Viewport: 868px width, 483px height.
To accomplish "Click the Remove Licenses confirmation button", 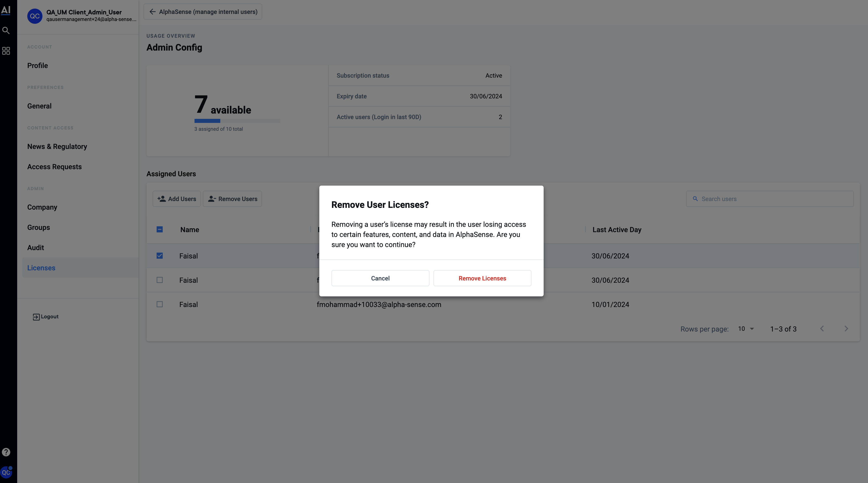I will pyautogui.click(x=483, y=278).
